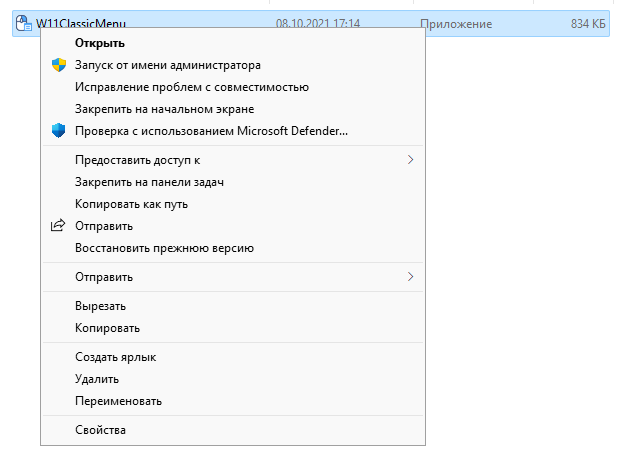The image size is (643, 465).
Task: Select Исправление проблем с совместимостью
Action: click(x=192, y=87)
